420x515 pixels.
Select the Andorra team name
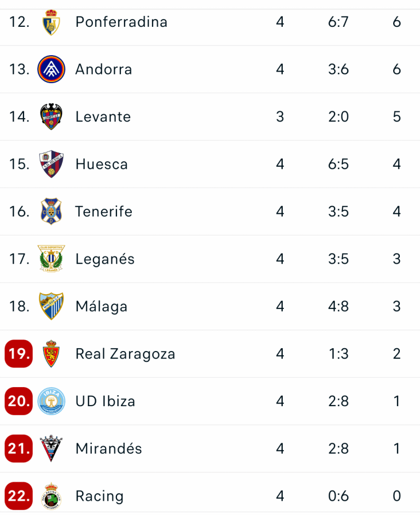103,69
